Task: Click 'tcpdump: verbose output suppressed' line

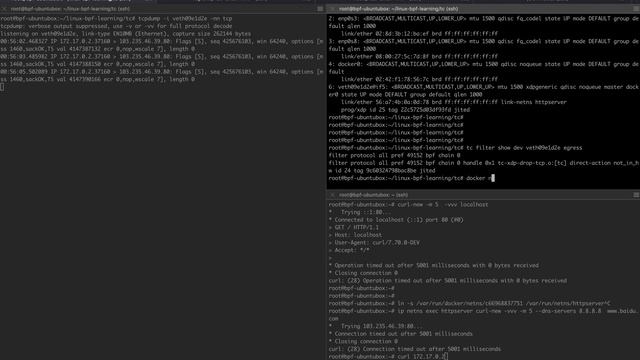Action: tap(116, 26)
